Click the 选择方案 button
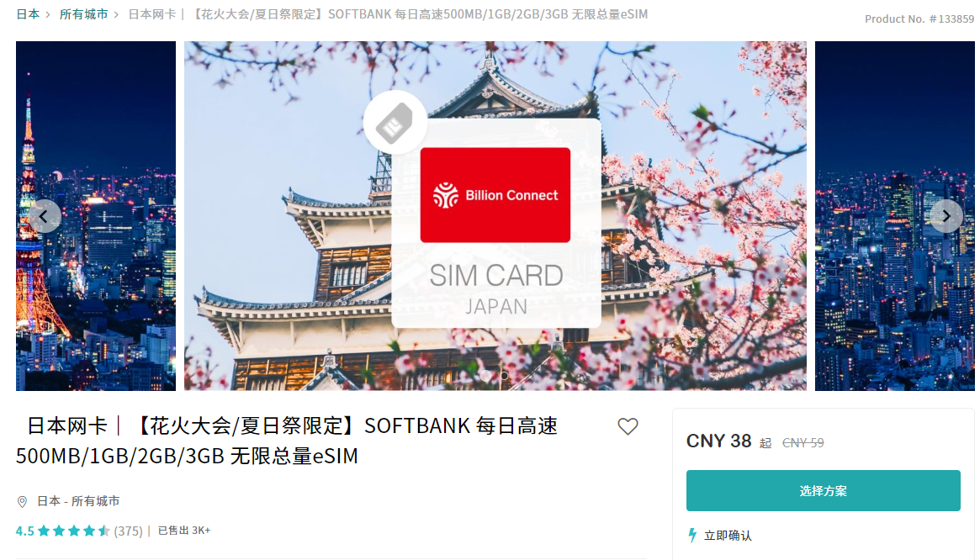Viewport: 980px width, 560px height. point(824,490)
